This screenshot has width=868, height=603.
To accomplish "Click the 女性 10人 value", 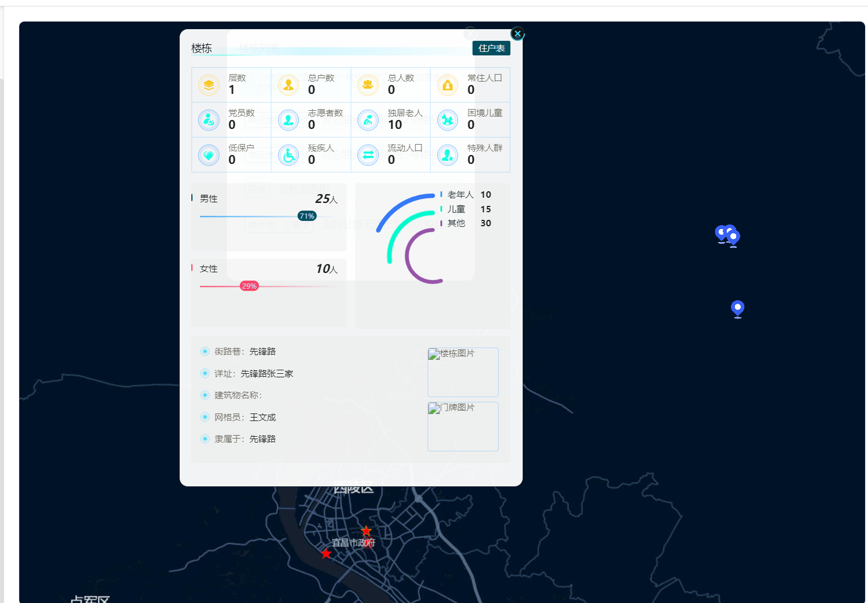I will (327, 269).
